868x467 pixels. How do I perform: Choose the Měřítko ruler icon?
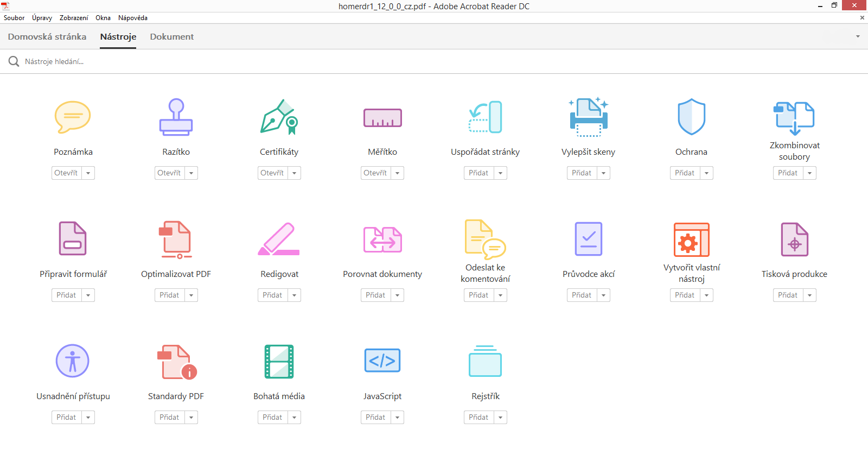[382, 118]
